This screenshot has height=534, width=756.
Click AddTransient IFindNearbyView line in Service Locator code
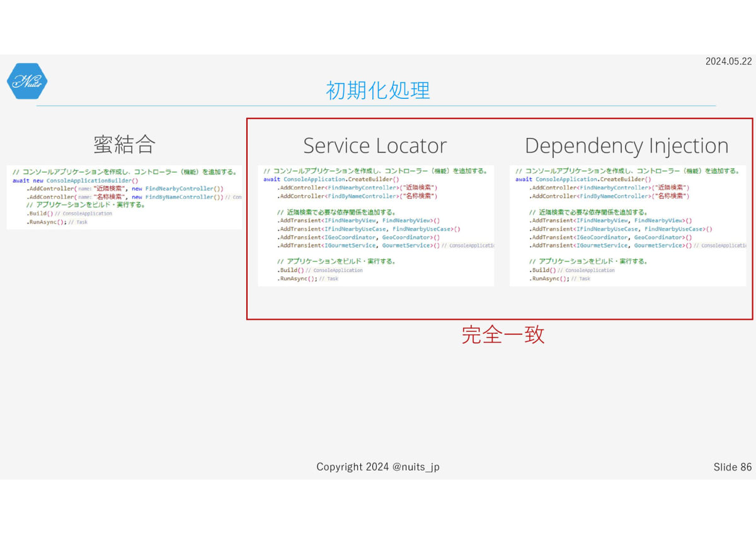point(358,221)
